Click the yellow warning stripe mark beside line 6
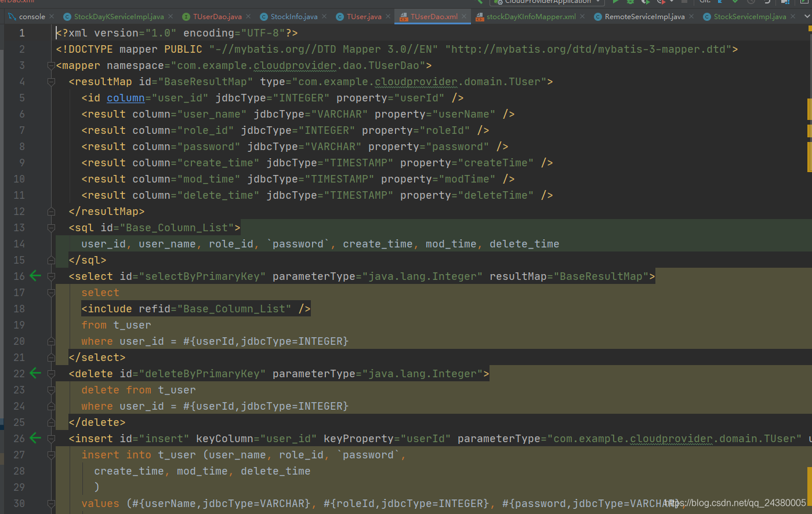The image size is (812, 514). coord(810,109)
